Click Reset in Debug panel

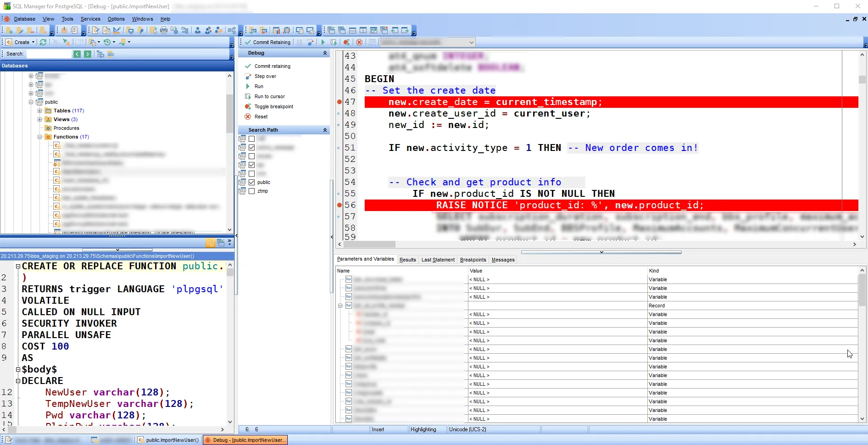click(x=261, y=117)
